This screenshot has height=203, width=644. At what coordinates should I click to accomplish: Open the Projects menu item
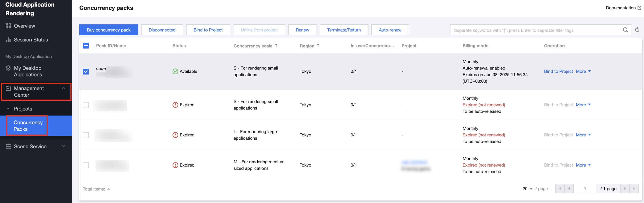pyautogui.click(x=23, y=109)
